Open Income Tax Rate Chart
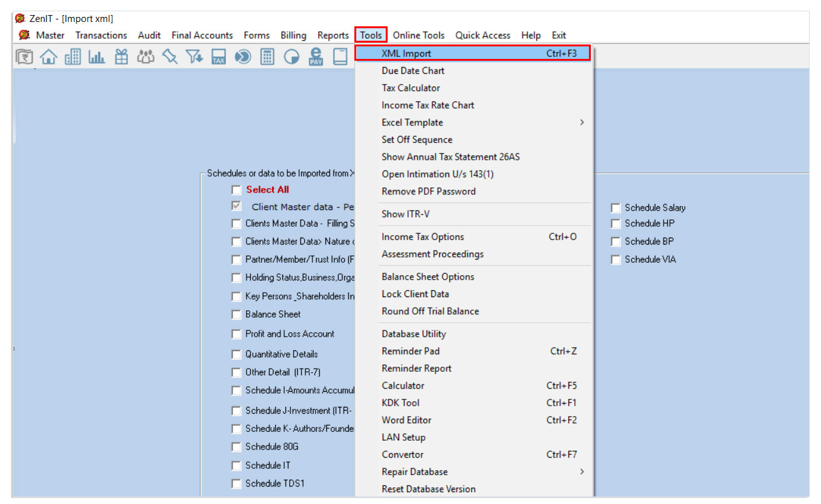This screenshot has width=821, height=504. tap(474, 105)
